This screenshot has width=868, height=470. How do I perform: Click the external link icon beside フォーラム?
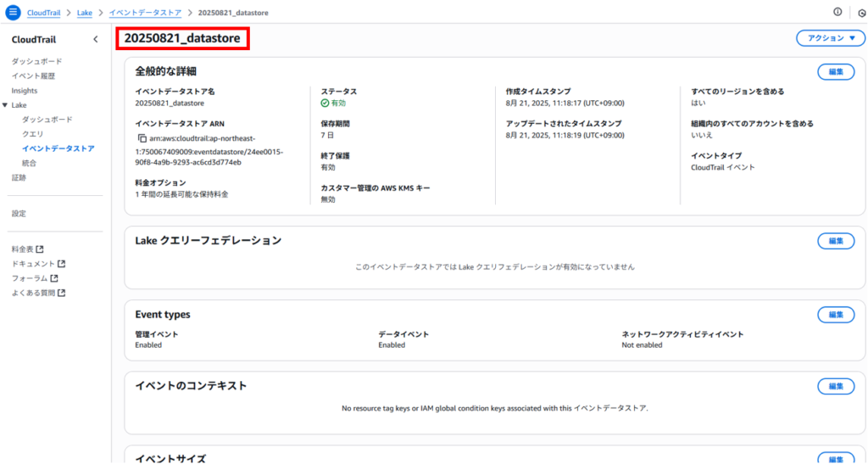(54, 278)
